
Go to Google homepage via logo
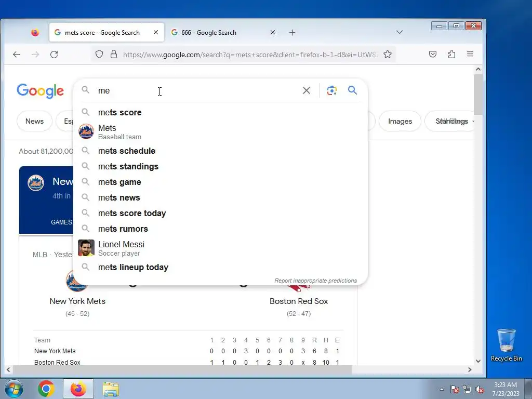41,91
